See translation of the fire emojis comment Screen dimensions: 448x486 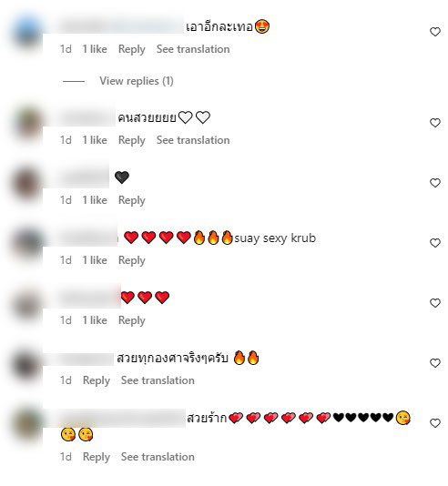point(158,380)
